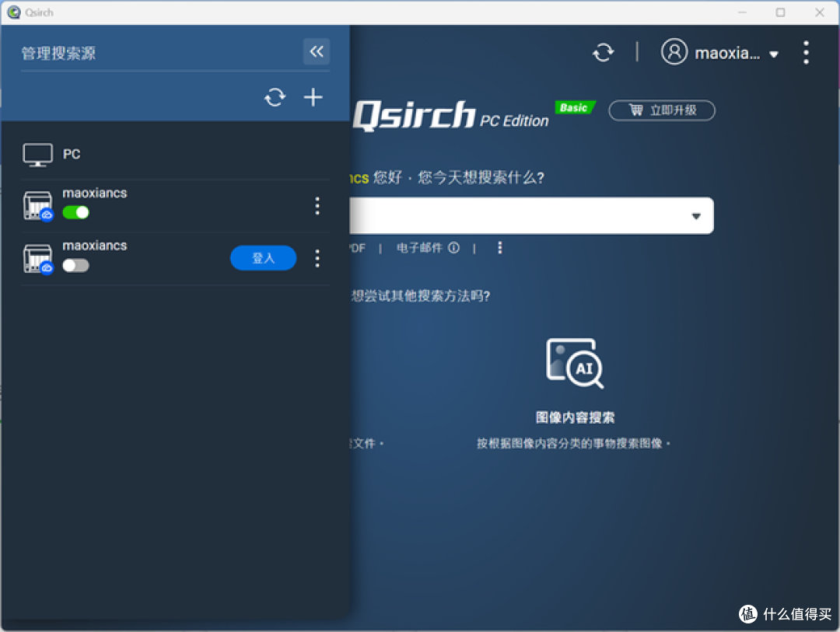Click the first maoxiancs name label
840x632 pixels.
[x=95, y=193]
